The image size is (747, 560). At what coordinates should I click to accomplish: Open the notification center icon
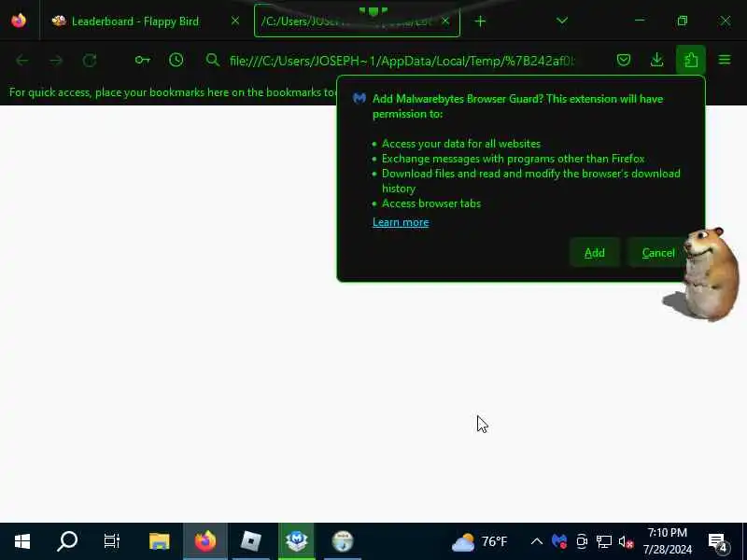[718, 542]
